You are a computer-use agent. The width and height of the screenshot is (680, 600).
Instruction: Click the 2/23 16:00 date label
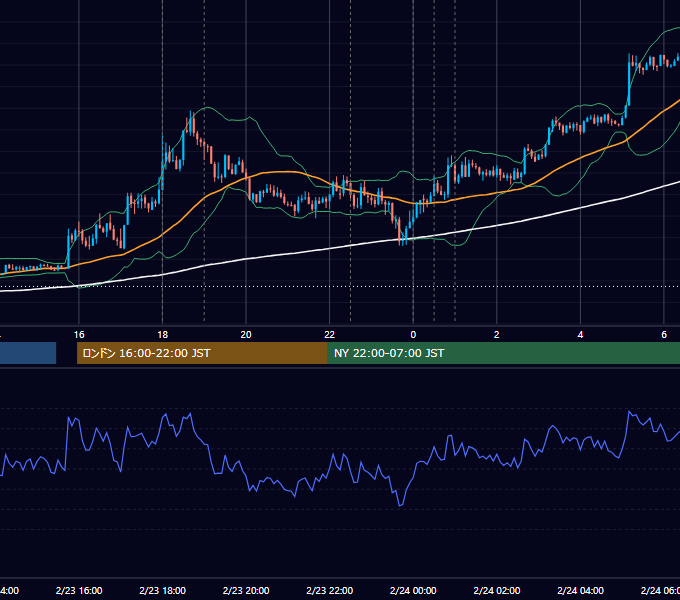click(x=79, y=590)
